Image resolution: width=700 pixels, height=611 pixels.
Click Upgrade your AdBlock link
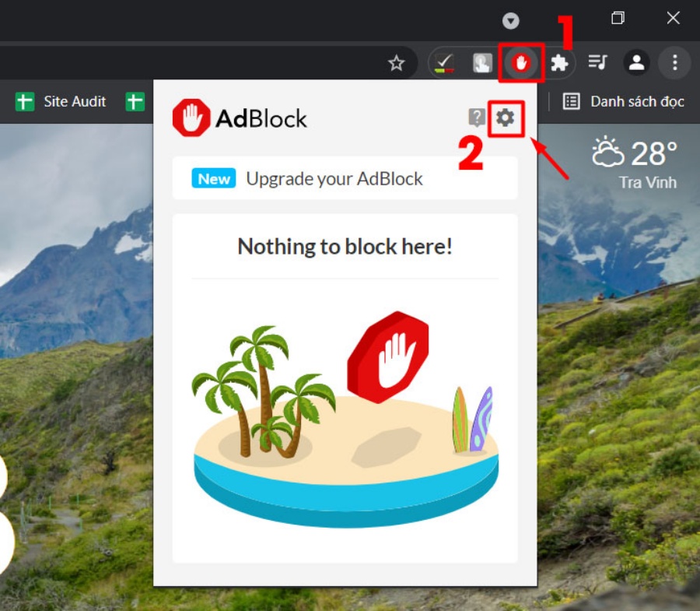coord(334,178)
